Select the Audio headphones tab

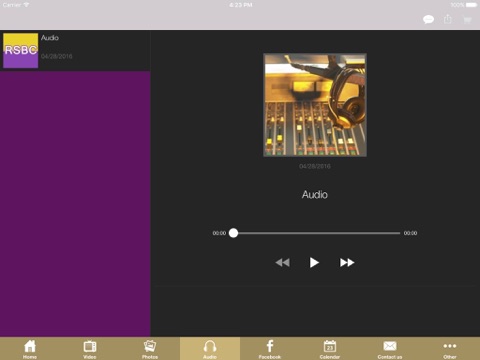click(x=210, y=348)
